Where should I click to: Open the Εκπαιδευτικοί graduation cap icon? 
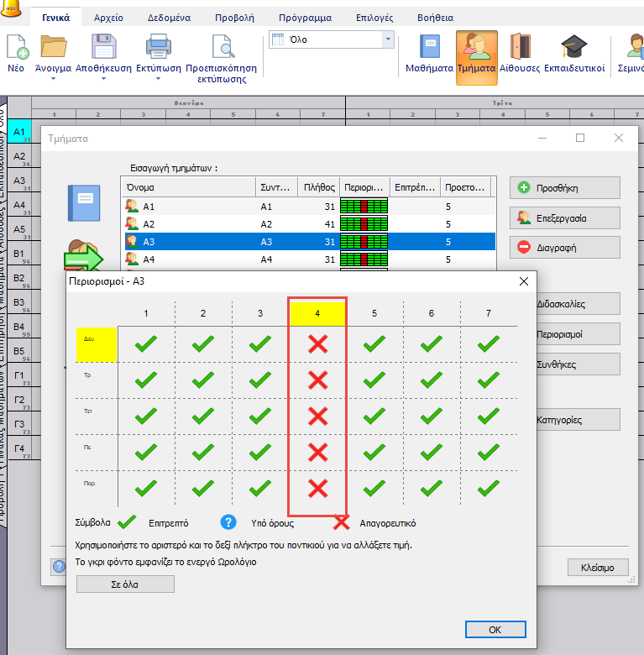click(x=574, y=49)
